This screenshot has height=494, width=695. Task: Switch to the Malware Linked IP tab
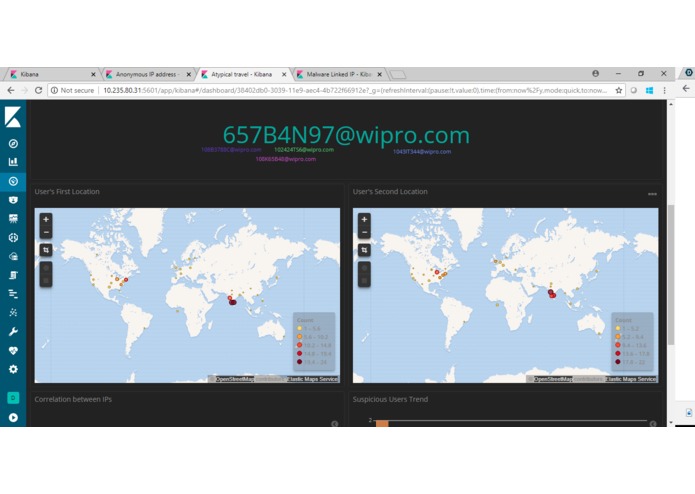click(337, 74)
